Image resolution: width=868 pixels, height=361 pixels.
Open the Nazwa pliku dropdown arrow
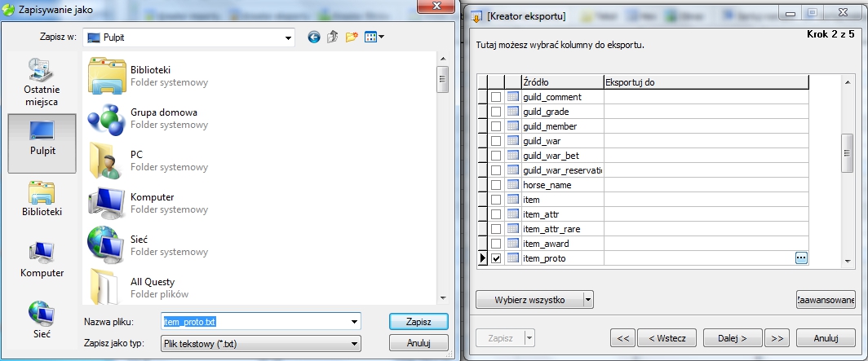click(354, 322)
